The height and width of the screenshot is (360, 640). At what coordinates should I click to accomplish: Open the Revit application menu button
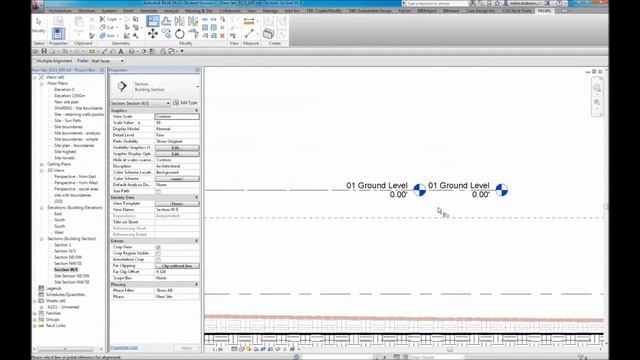(38, 5)
